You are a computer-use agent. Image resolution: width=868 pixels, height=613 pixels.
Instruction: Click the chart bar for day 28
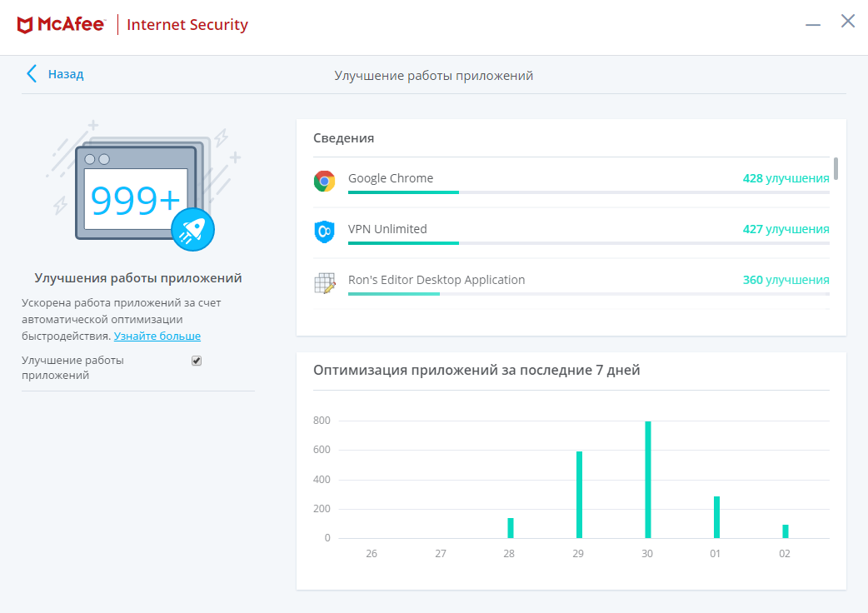coord(511,528)
